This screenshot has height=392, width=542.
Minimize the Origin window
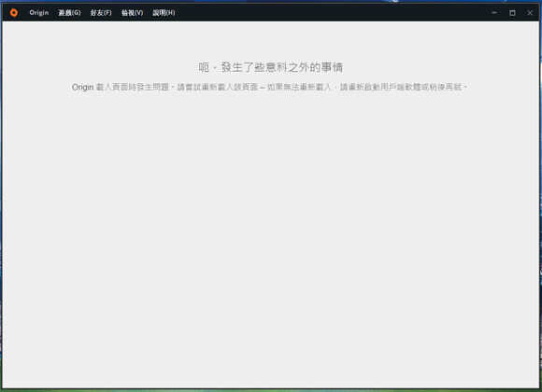494,13
